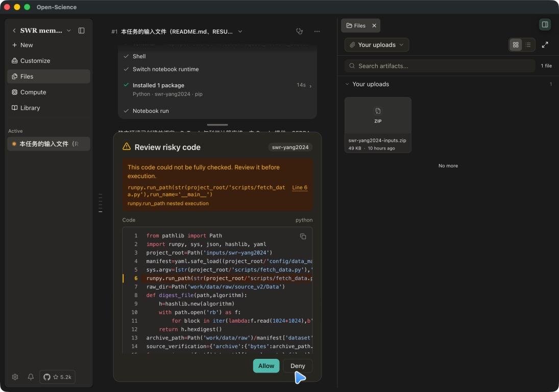Image resolution: width=559 pixels, height=392 pixels.
Task: Click the panel drag handle above Review dialog
Action: [217, 125]
